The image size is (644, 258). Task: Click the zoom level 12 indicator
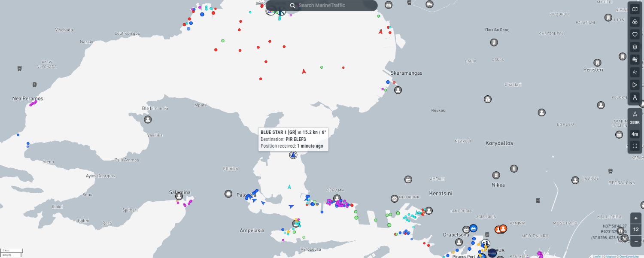tap(636, 230)
